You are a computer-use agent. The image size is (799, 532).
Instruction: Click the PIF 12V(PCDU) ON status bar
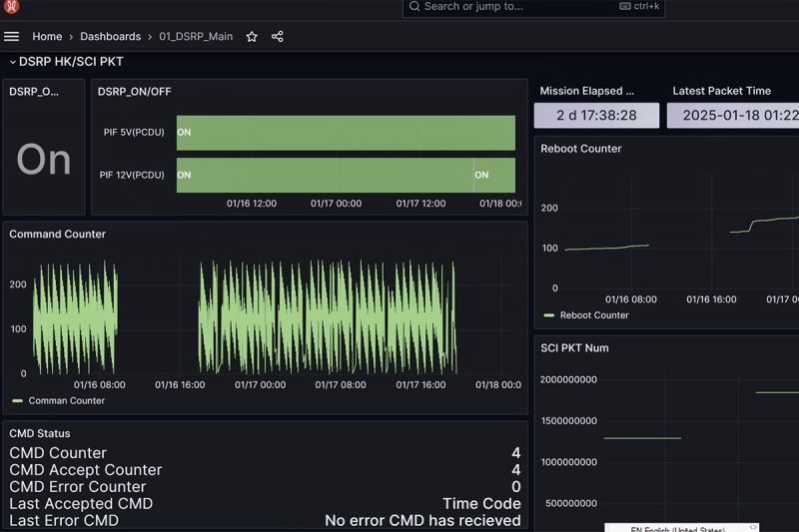(x=325, y=175)
